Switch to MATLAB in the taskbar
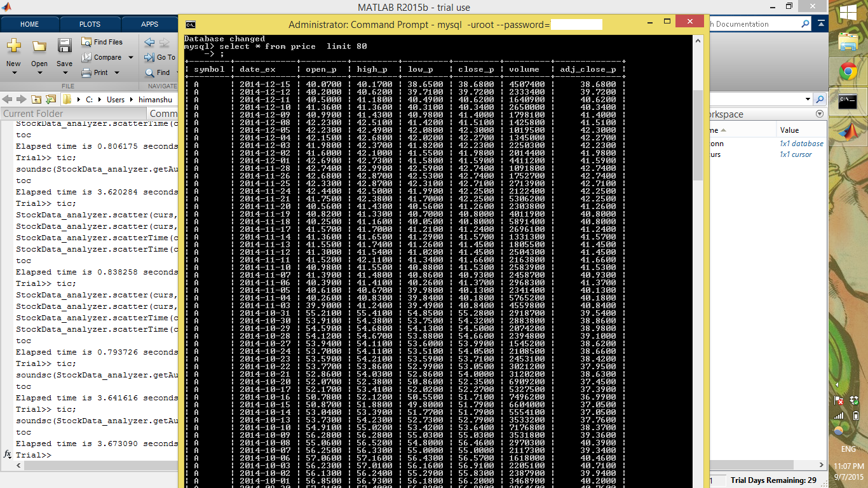 click(848, 131)
